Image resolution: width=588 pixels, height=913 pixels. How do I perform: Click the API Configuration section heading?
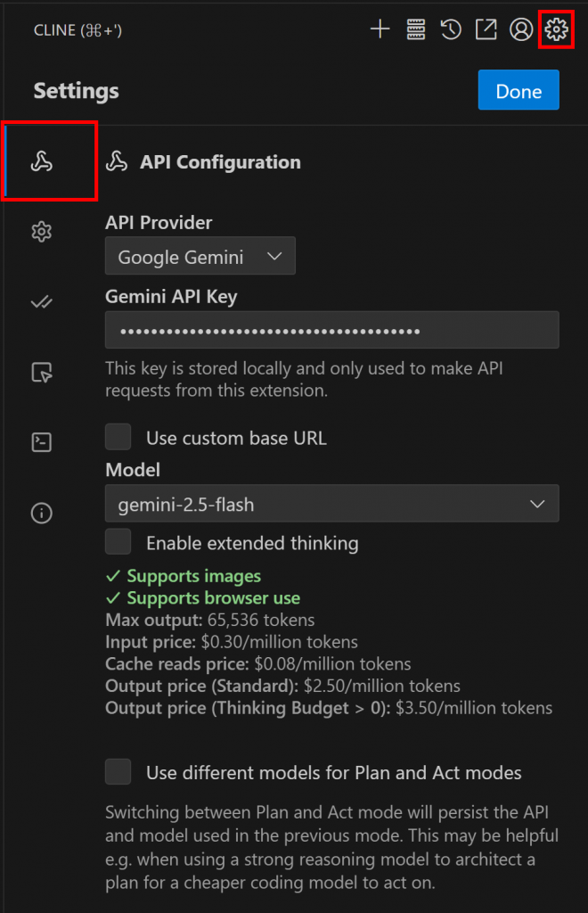click(x=219, y=162)
